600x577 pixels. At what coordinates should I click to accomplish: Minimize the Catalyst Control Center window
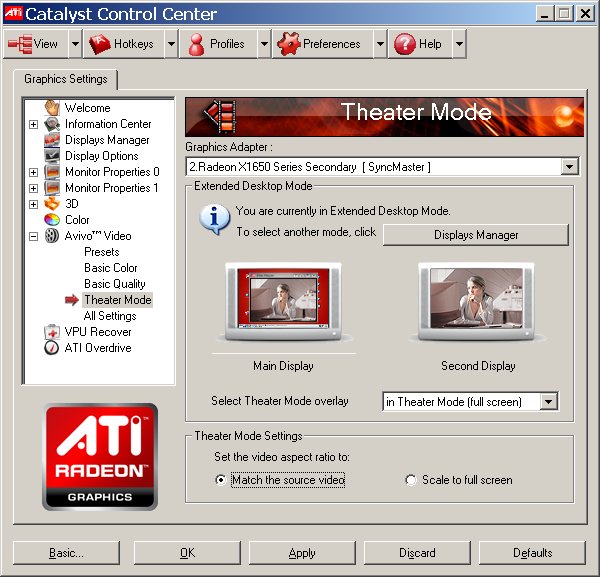(545, 14)
